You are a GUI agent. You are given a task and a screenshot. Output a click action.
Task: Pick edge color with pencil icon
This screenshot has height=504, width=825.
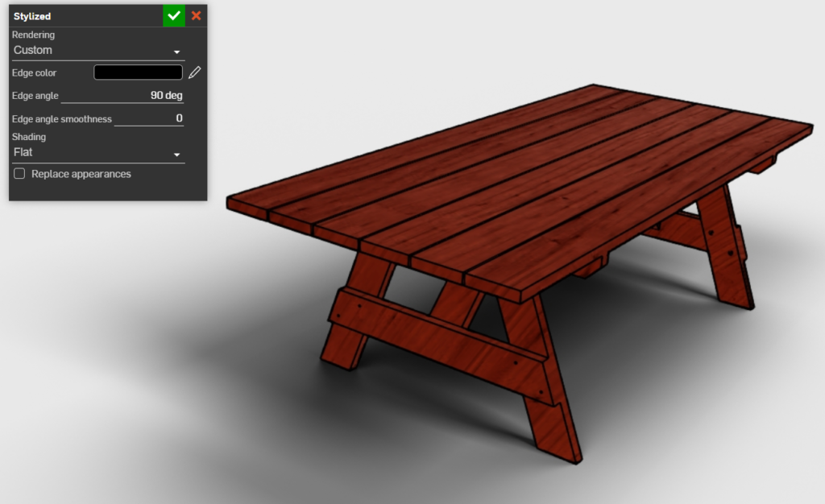click(195, 72)
